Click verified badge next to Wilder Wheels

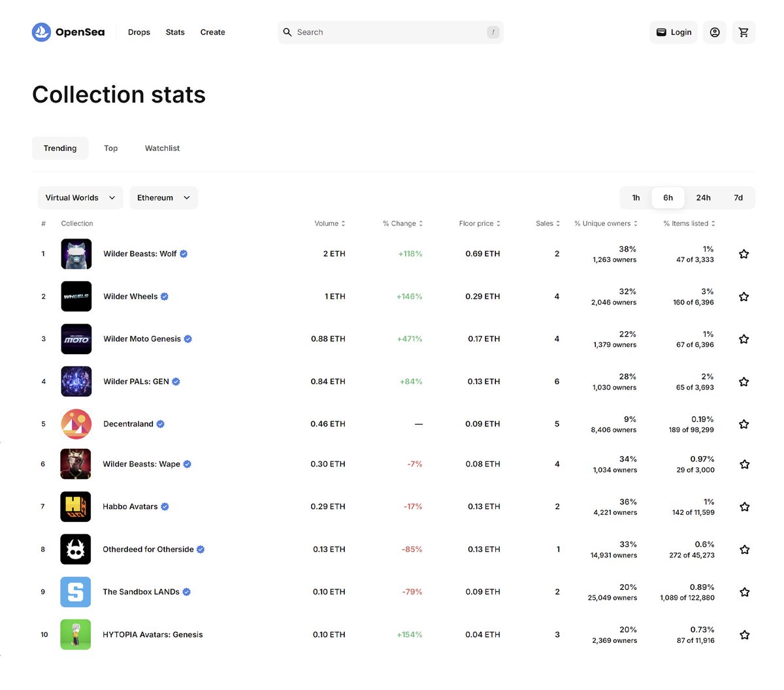165,297
